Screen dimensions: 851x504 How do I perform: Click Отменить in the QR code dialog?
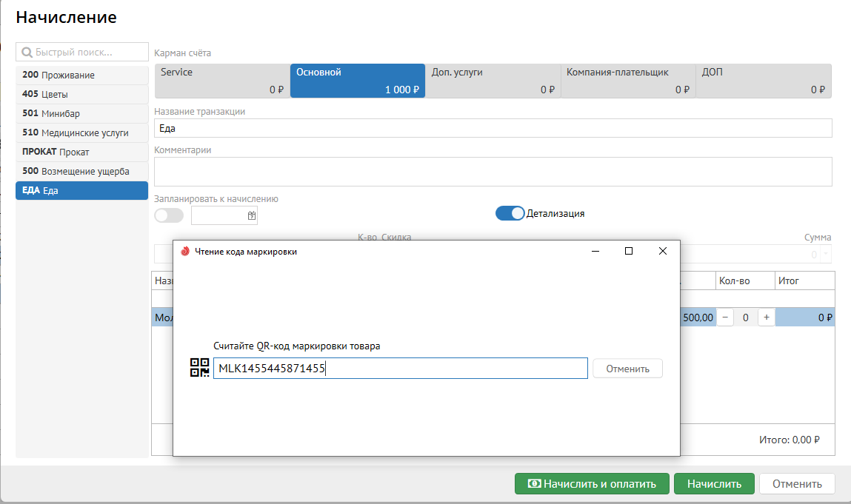pos(627,369)
